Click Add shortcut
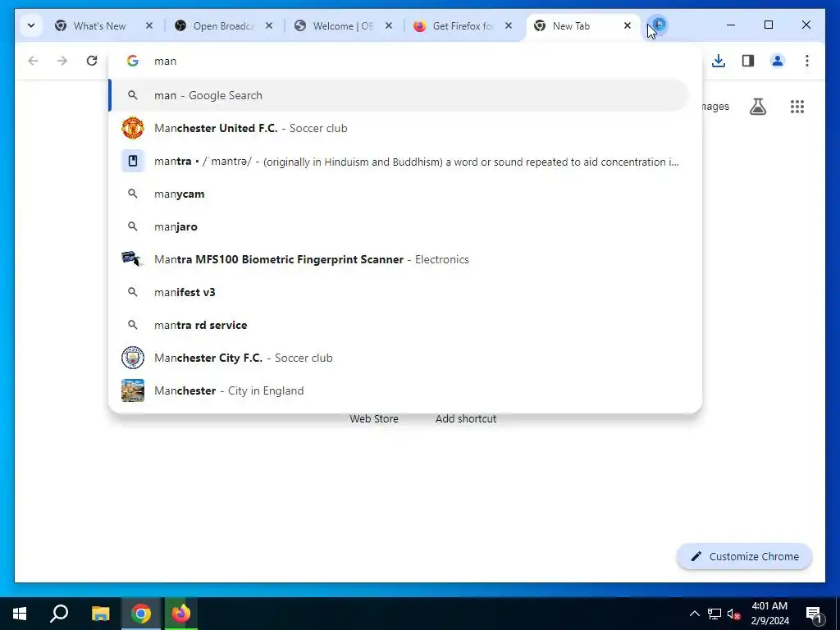Image resolution: width=840 pixels, height=630 pixels. point(466,419)
